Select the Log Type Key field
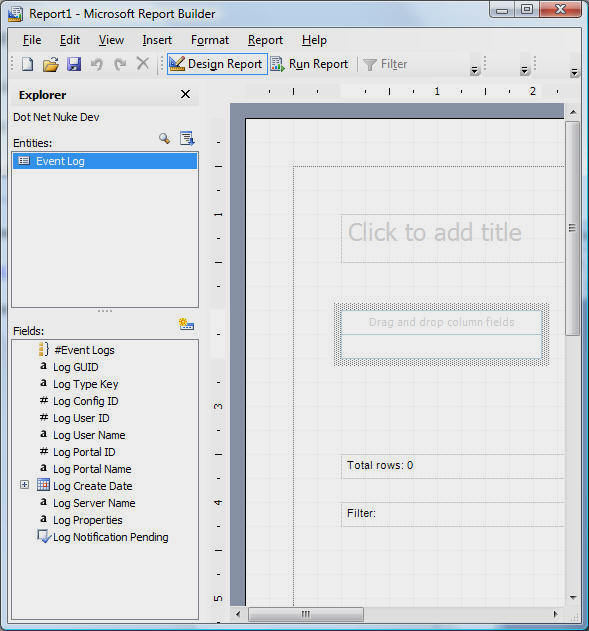 click(86, 384)
